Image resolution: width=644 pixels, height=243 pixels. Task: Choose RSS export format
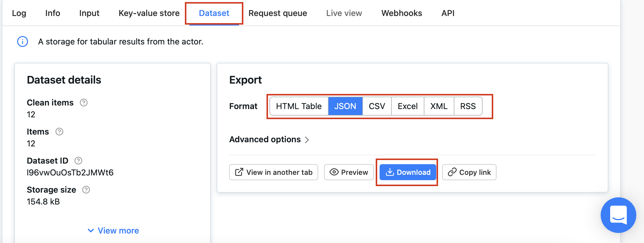(x=468, y=106)
